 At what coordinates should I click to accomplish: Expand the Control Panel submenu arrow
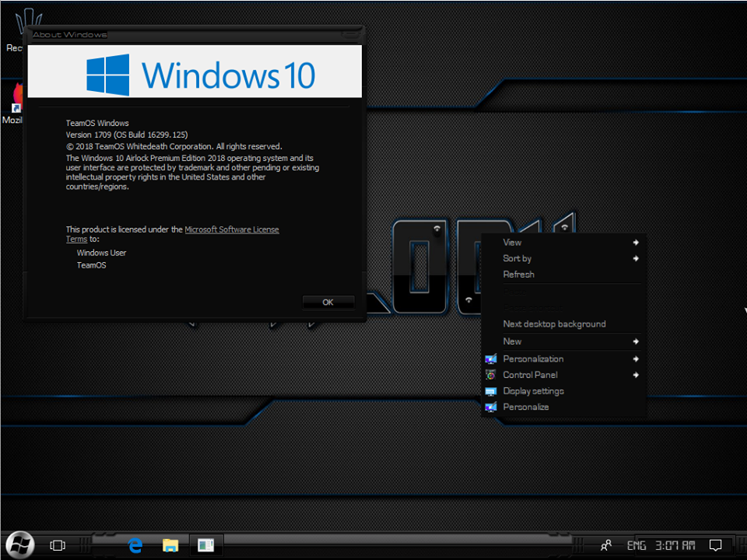coord(636,375)
